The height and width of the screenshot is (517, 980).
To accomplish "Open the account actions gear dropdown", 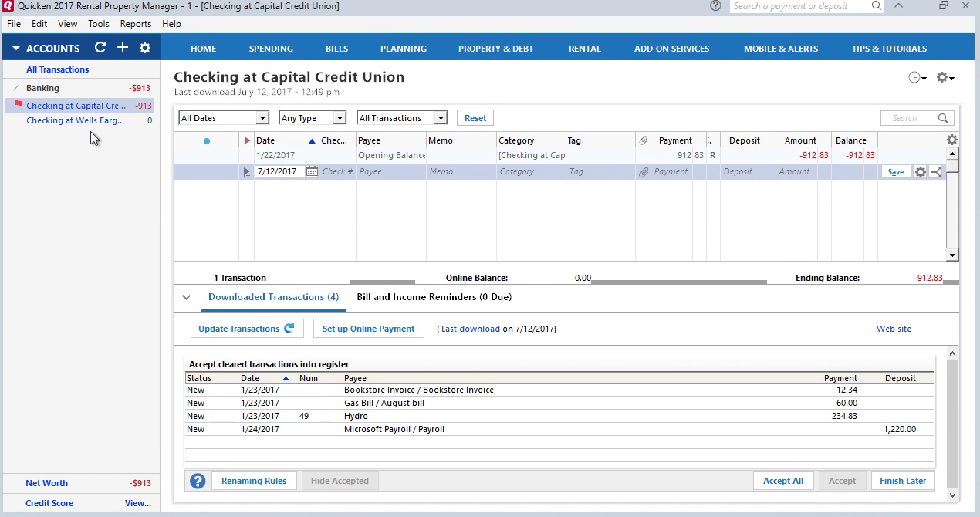I will [x=945, y=78].
